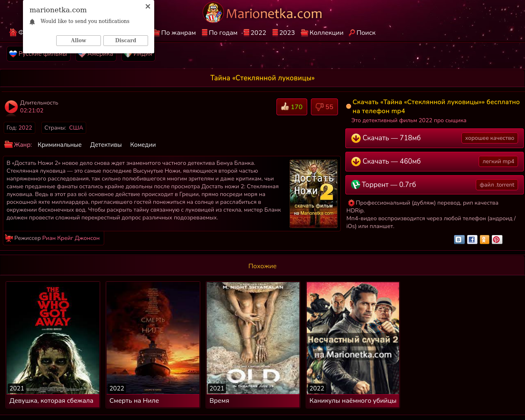Play the movie with red play button
Image resolution: width=525 pixels, height=420 pixels.
[11, 107]
